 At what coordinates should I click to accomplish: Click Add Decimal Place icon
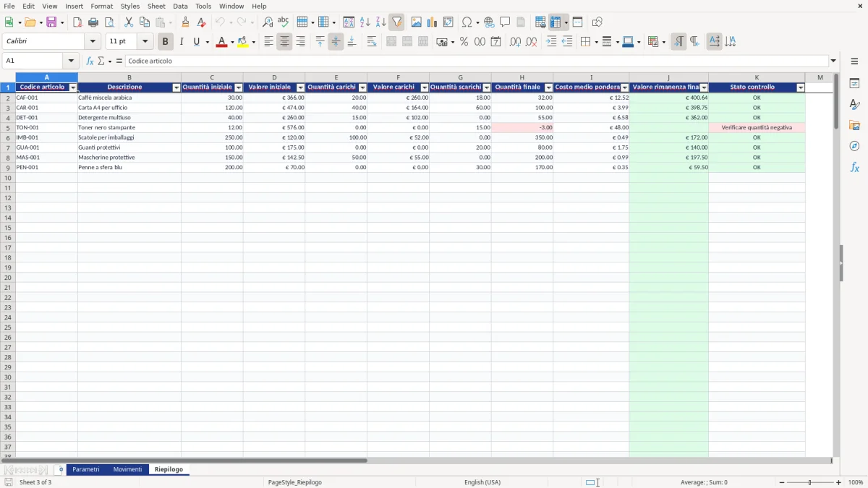pyautogui.click(x=515, y=42)
